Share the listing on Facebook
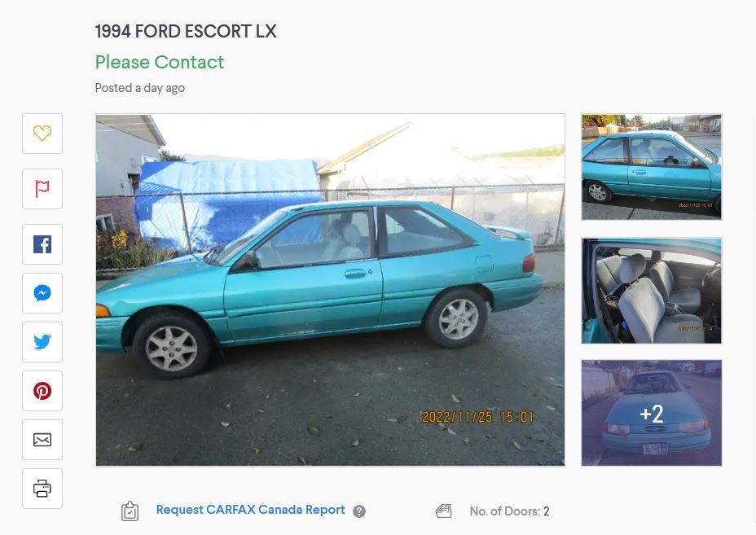 42,244
